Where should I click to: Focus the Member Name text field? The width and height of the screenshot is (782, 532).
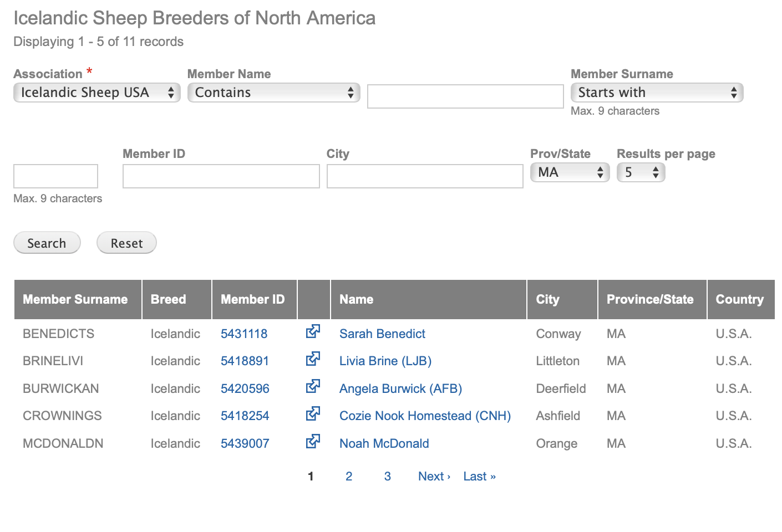click(465, 96)
